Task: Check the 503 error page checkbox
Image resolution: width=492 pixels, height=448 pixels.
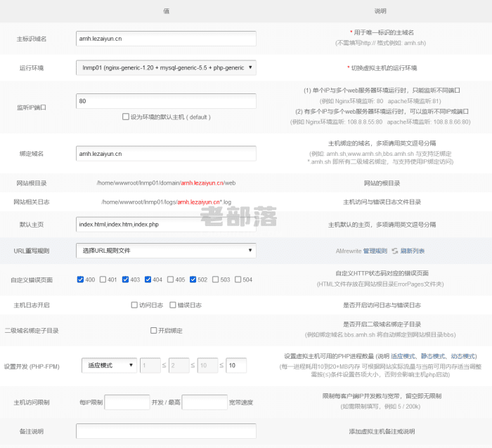Action: [216, 279]
